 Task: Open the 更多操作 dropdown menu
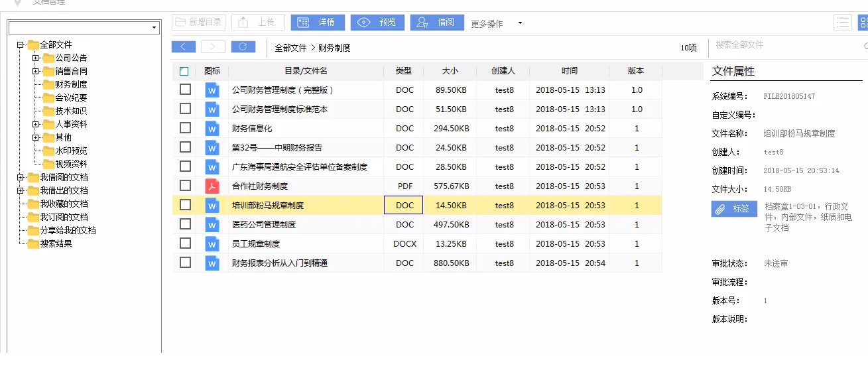496,23
